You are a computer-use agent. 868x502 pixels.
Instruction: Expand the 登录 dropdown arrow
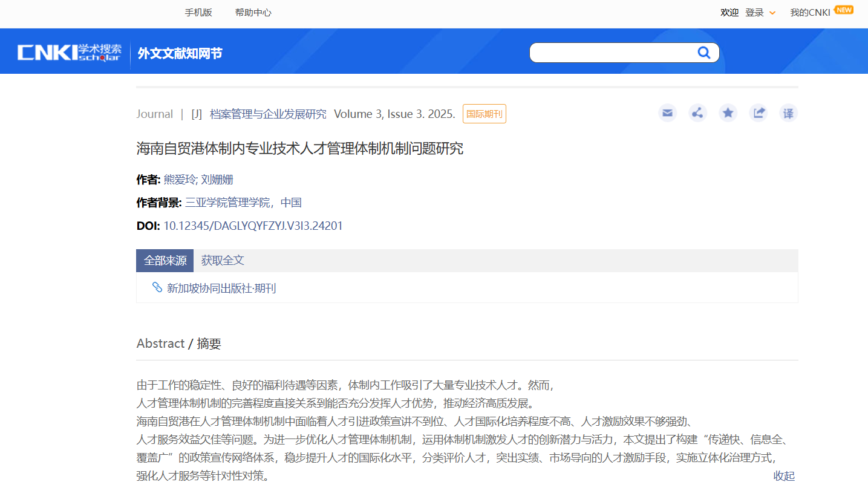tap(772, 13)
